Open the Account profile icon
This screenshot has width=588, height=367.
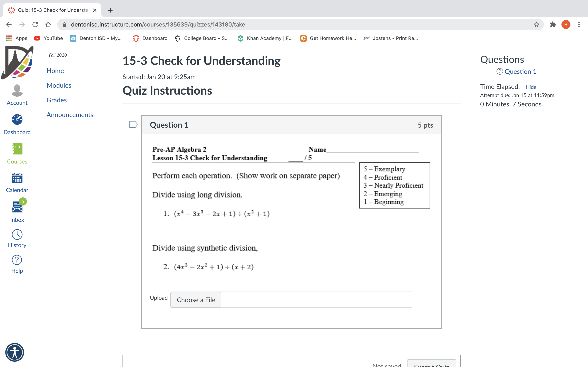click(x=17, y=91)
